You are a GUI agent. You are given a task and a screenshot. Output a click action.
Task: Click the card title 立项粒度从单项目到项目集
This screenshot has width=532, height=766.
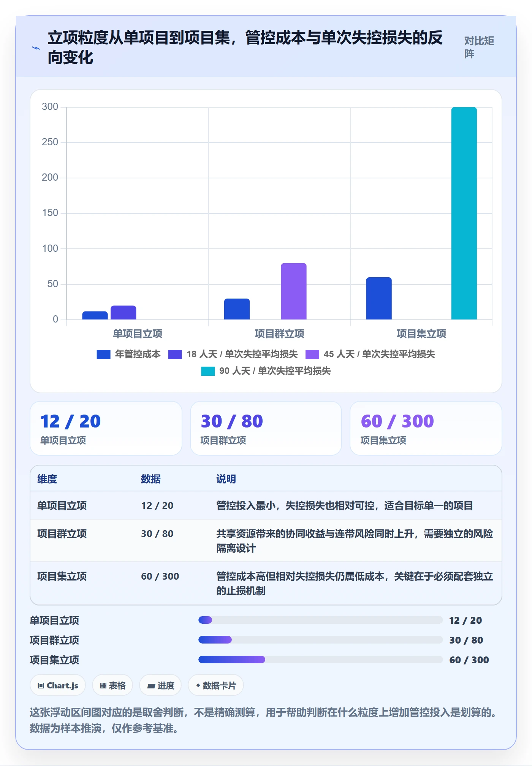(245, 48)
